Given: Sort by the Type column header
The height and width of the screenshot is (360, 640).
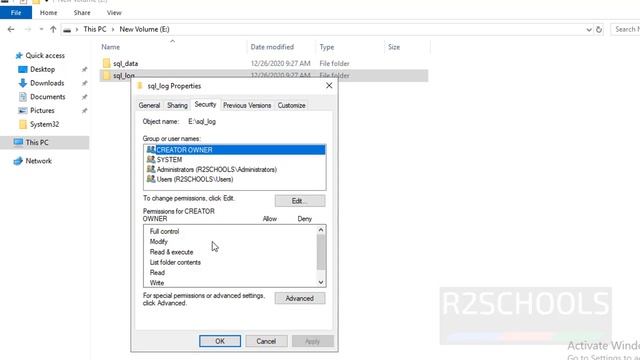Looking at the screenshot, I should (327, 47).
